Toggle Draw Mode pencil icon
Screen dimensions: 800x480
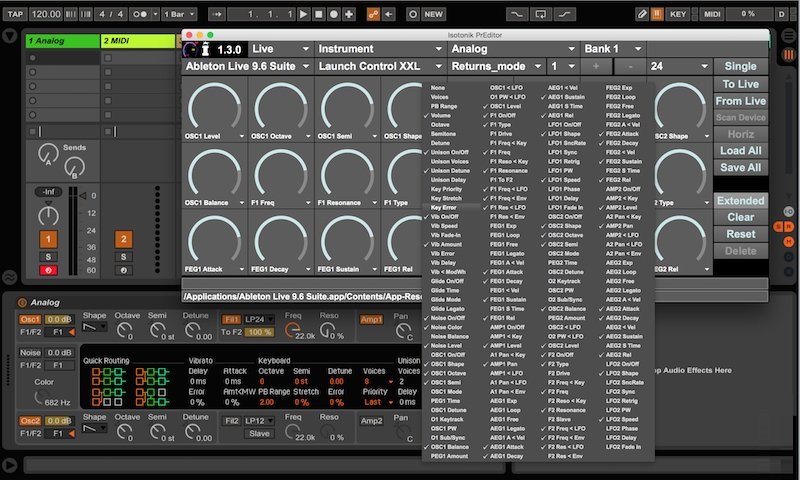(642, 14)
